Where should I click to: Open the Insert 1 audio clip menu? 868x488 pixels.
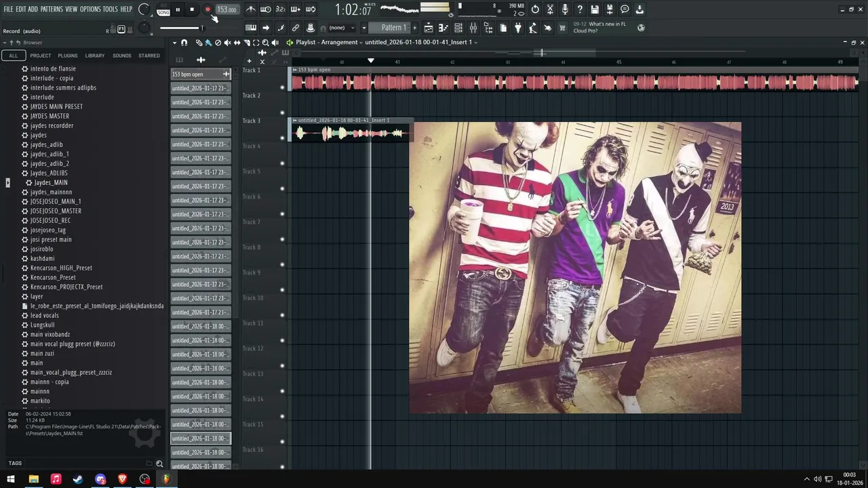pyautogui.click(x=294, y=120)
